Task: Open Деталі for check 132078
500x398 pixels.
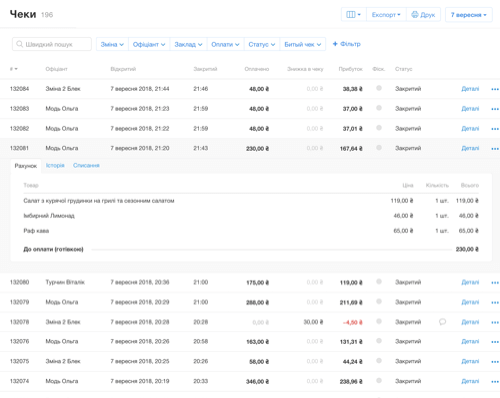Action: point(470,322)
